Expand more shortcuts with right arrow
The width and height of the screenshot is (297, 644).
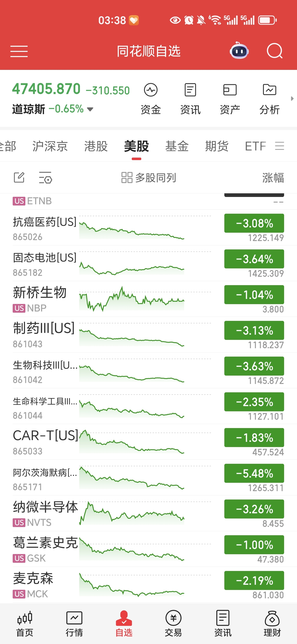(292, 99)
